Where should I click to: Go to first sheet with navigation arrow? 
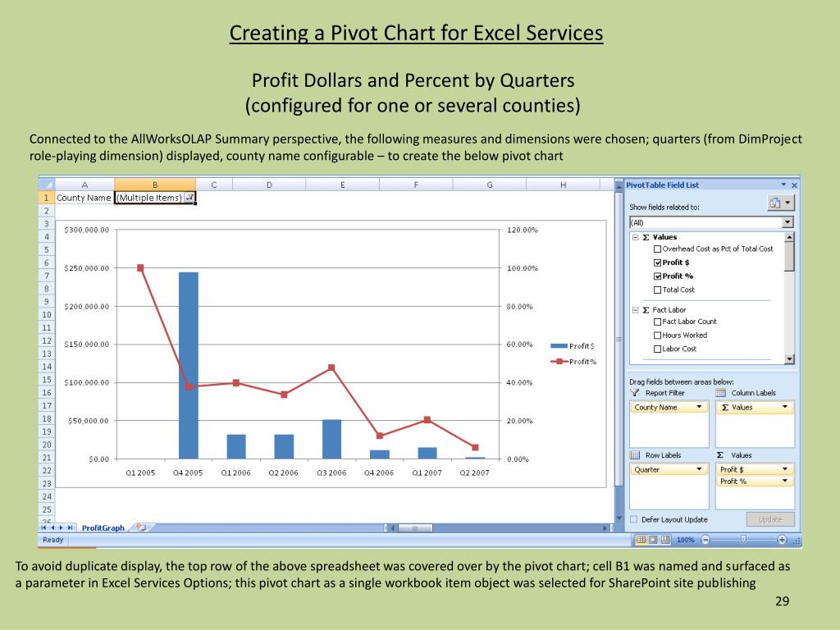tap(44, 527)
